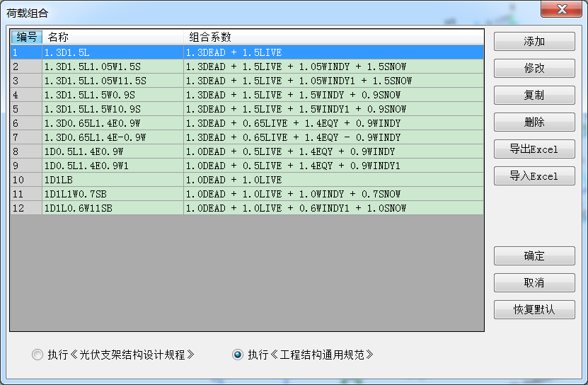The image size is (588, 385).
Task: Click the 复制 button
Action: 534,96
